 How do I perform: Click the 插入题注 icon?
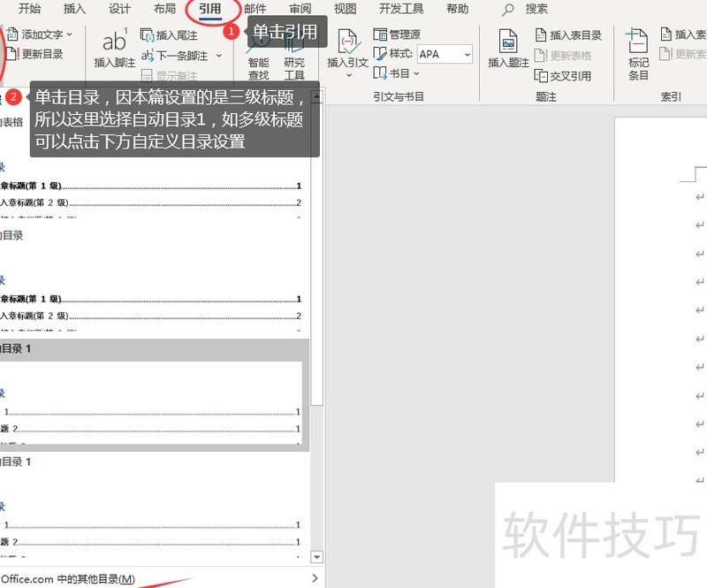tap(508, 41)
